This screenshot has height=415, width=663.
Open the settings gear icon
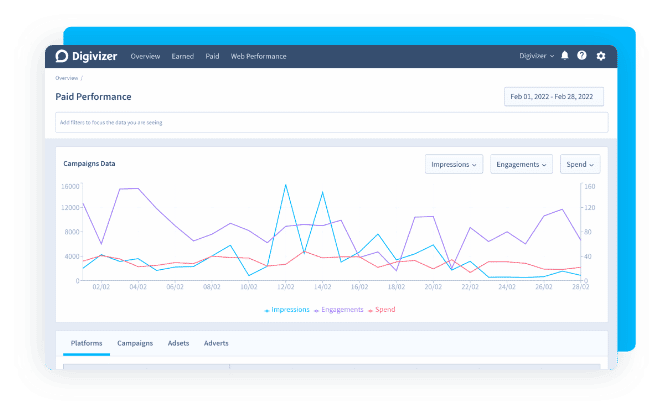click(601, 56)
